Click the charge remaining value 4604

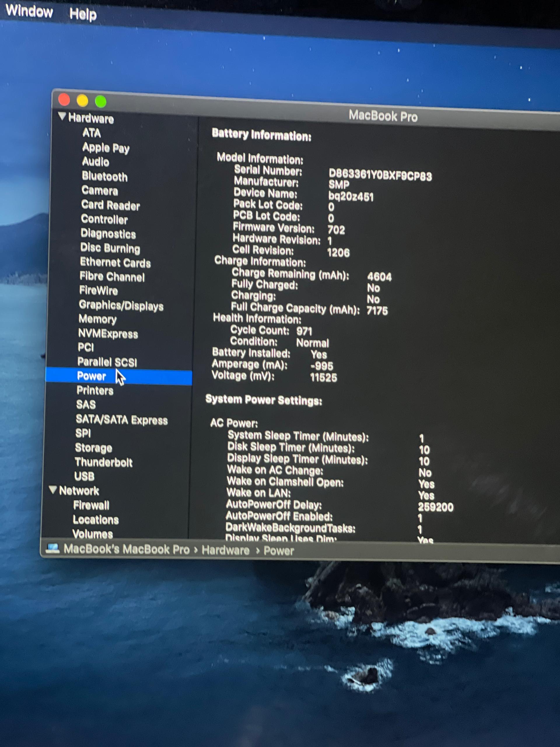[x=379, y=277]
